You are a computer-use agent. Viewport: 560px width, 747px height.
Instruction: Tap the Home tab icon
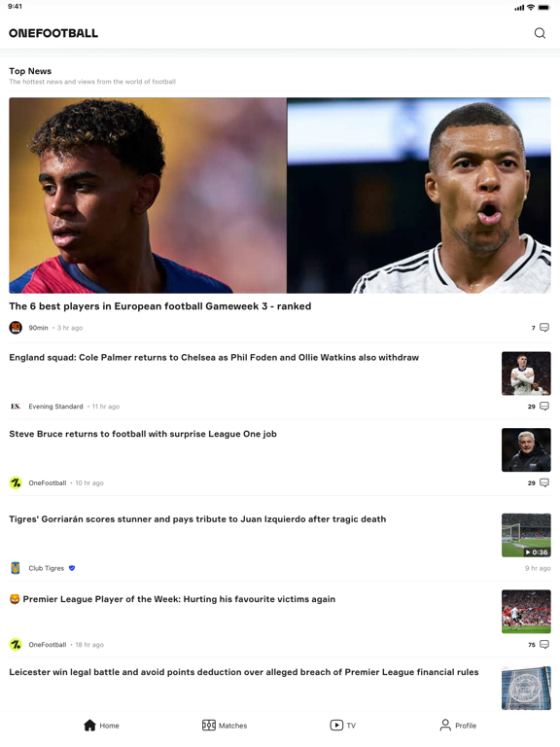coord(89,725)
